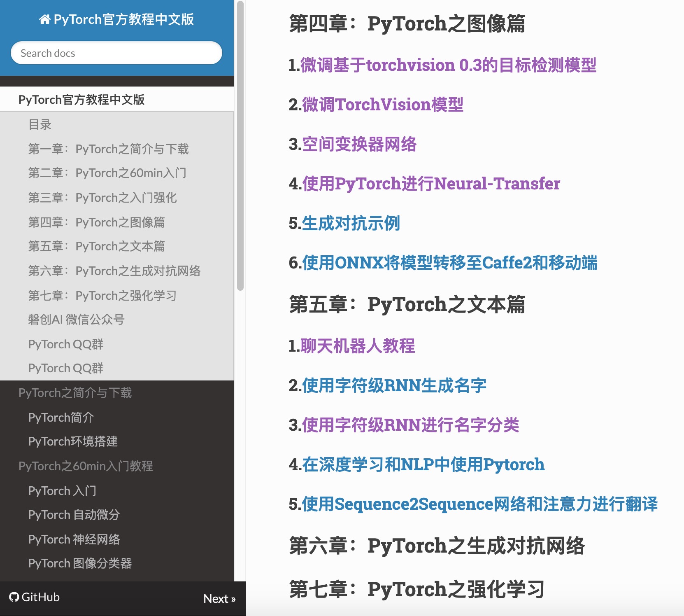The width and height of the screenshot is (684, 616).
Task: Select PyTorch 自动微分 sidebar entry
Action: [x=73, y=514]
